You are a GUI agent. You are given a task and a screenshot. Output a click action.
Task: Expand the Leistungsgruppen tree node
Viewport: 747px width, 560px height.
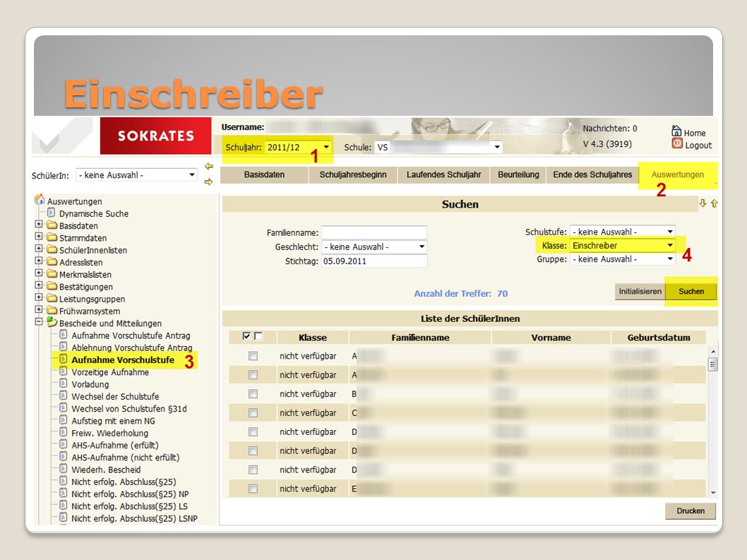39,297
